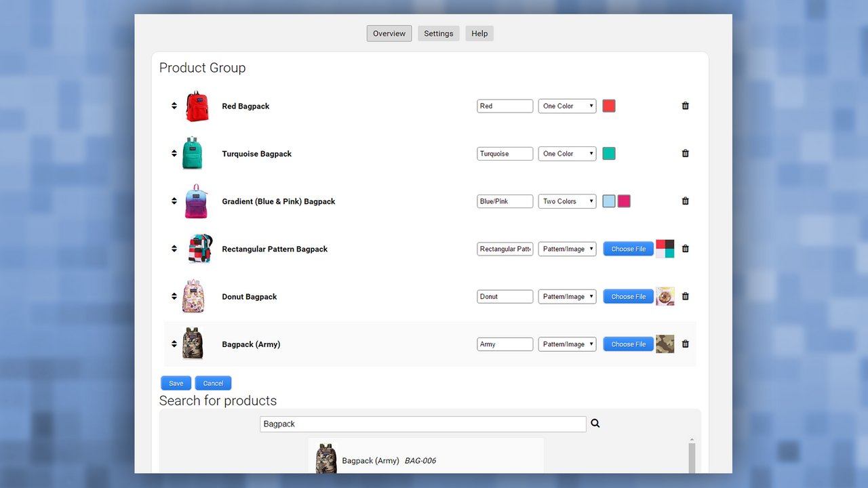Click the reorder handle for Bagpack (Army)
This screenshot has height=488, width=868.
(174, 344)
